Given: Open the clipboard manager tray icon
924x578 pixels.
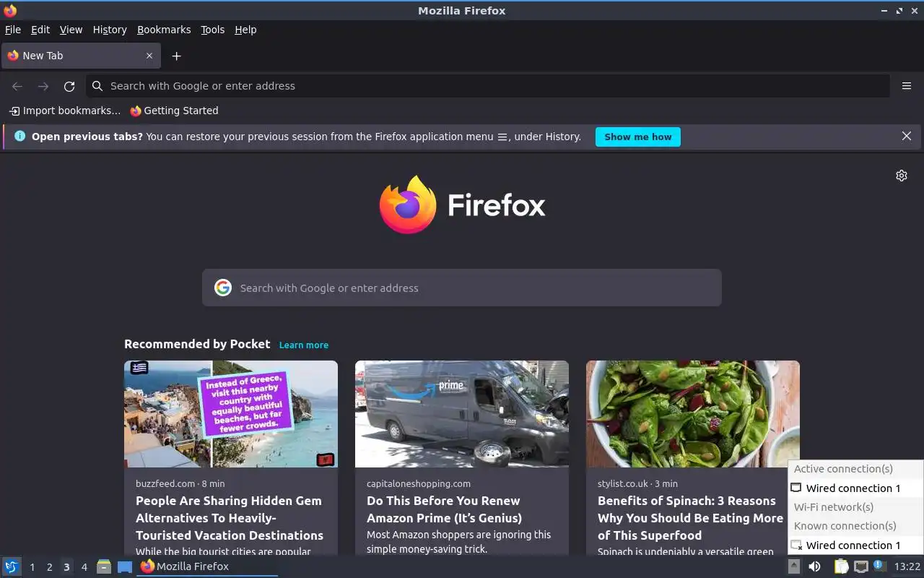Looking at the screenshot, I should (841, 566).
